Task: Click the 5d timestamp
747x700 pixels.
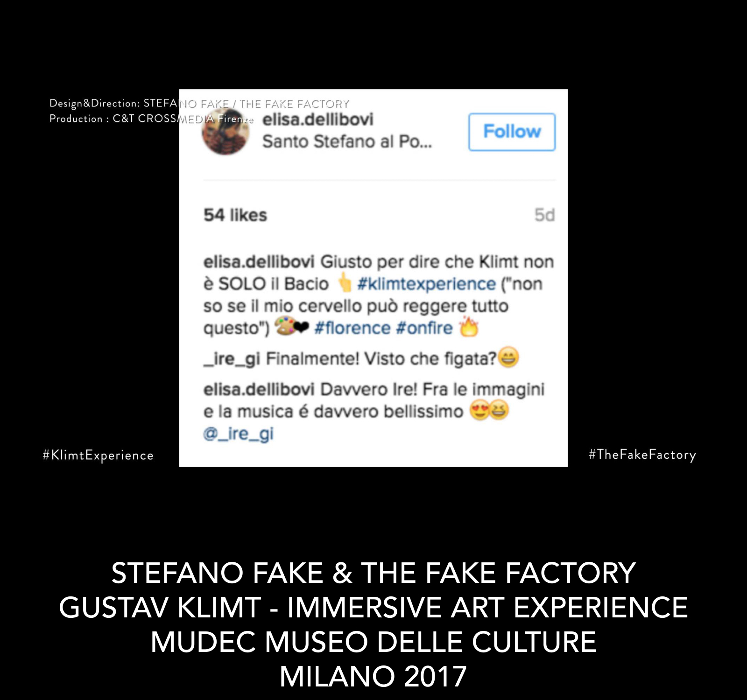Action: 544,215
